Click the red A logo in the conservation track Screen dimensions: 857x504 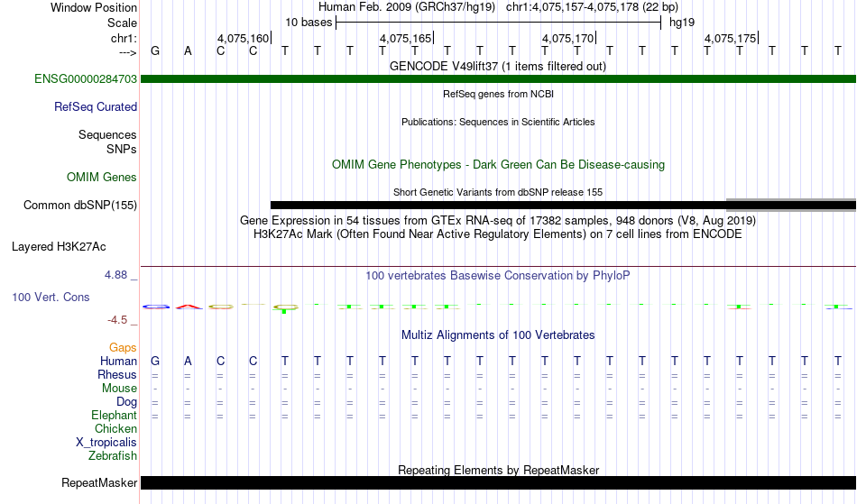[x=189, y=307]
